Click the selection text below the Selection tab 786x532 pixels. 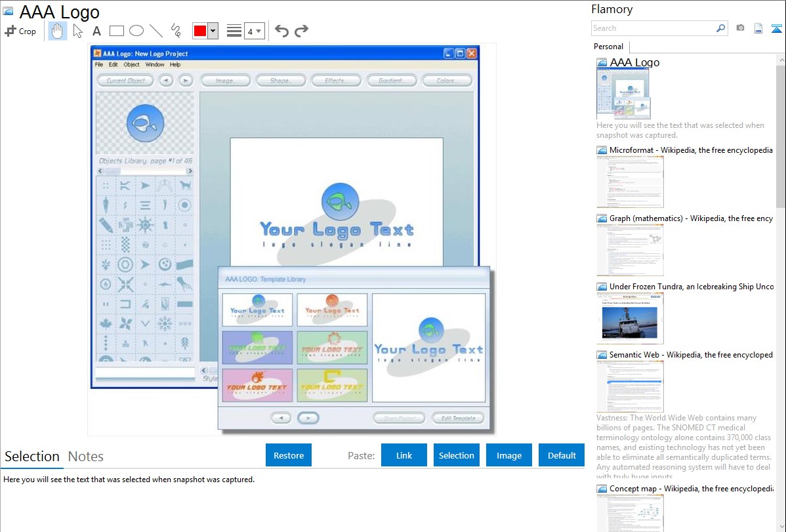pyautogui.click(x=129, y=480)
